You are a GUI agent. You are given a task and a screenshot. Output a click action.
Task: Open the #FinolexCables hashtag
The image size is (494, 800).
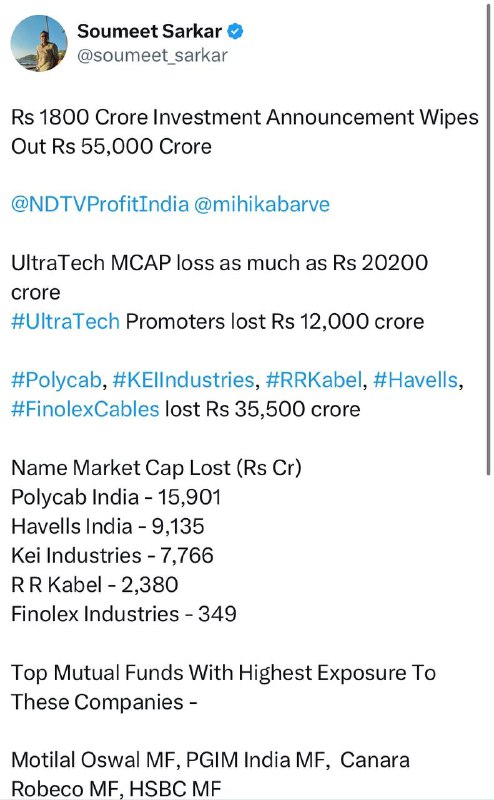tap(85, 409)
